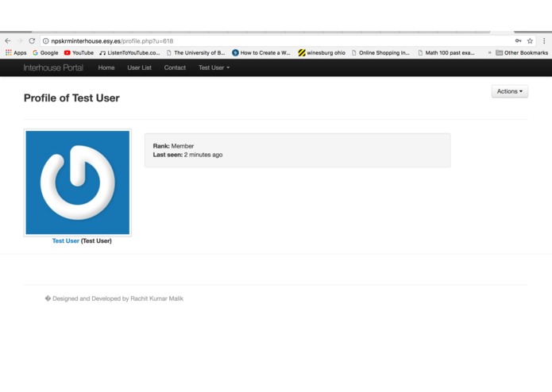
Task: Open Apps grid bookmark
Action: [x=16, y=52]
